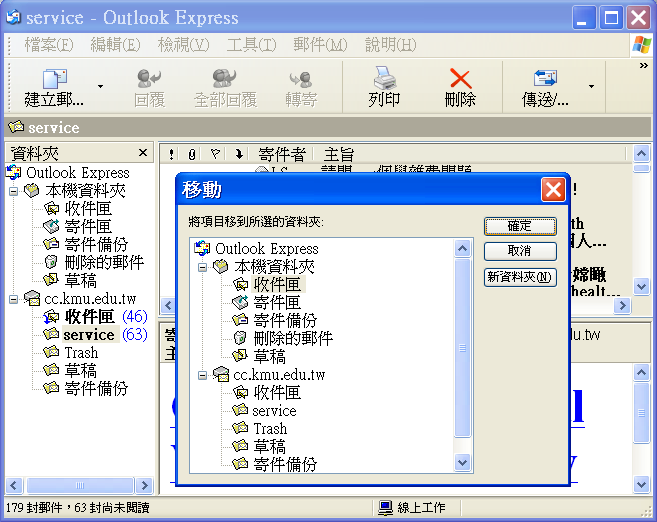This screenshot has width=657, height=522.
Task: Open the 檢視(V) menu
Action: click(183, 44)
